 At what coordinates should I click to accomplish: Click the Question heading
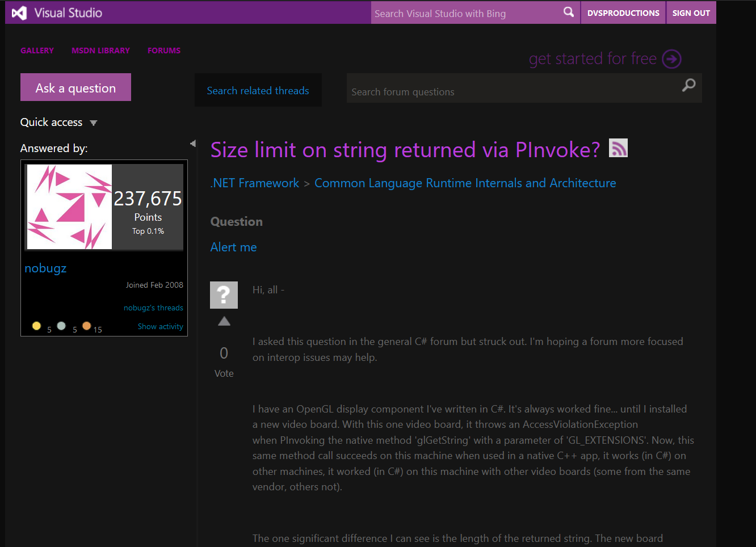[x=237, y=221]
